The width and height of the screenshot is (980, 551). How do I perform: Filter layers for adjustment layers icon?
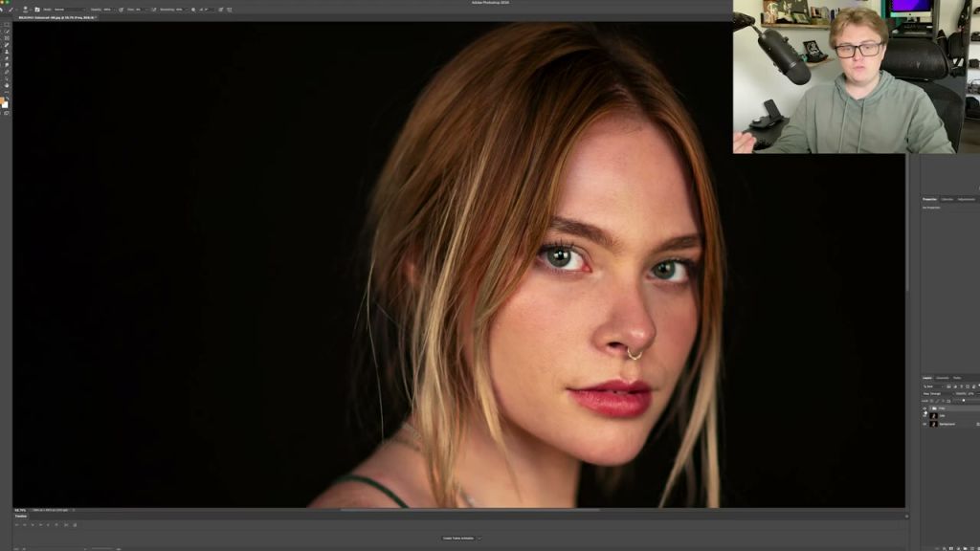click(955, 386)
